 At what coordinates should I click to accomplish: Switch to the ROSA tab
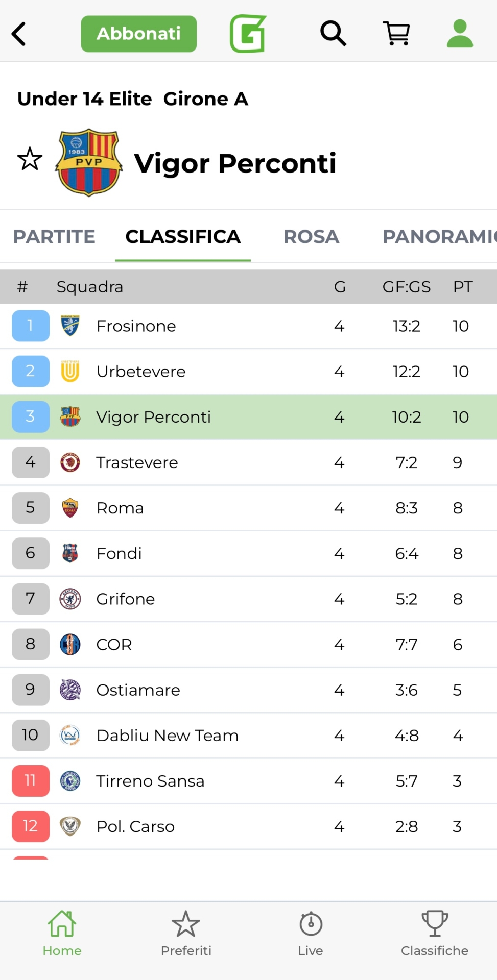(311, 237)
